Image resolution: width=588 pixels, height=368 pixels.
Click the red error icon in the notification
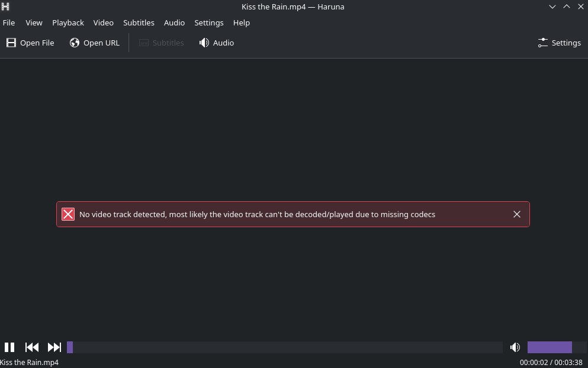coord(69,214)
